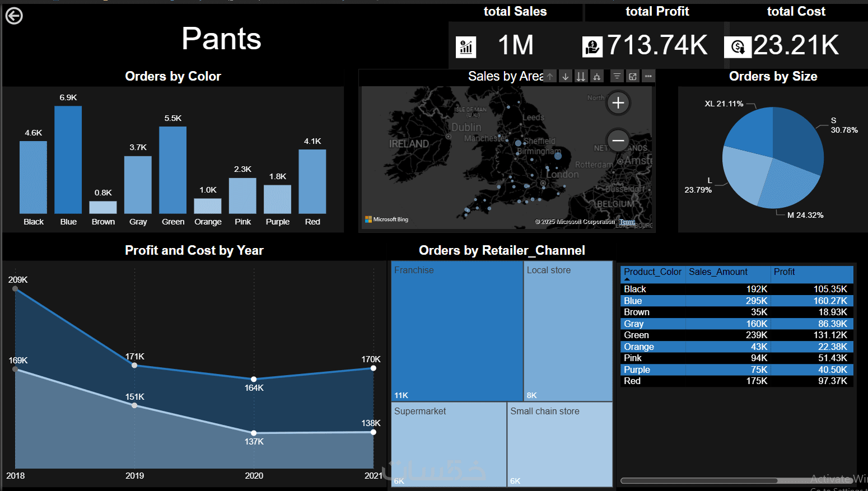Select the Black row in the table
Image resolution: width=868 pixels, height=491 pixels.
pos(736,289)
